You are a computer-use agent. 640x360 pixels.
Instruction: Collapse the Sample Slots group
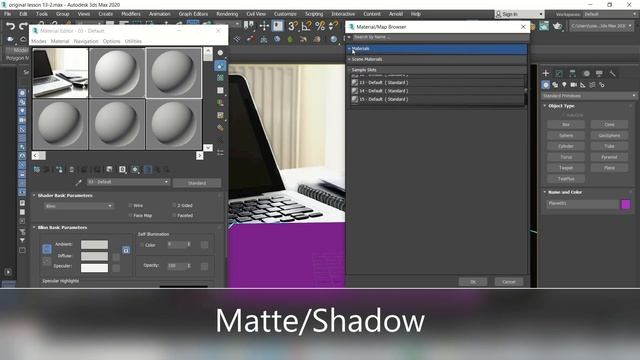tap(349, 70)
